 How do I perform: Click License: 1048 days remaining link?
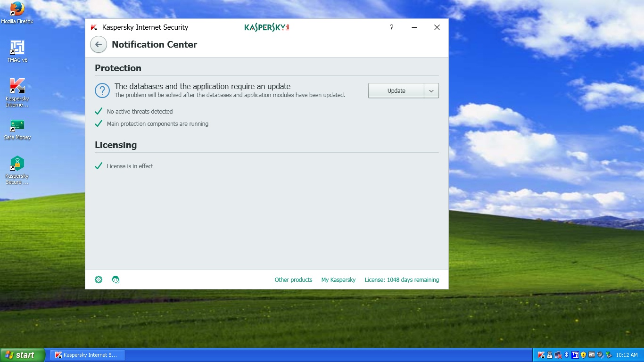pyautogui.click(x=402, y=280)
